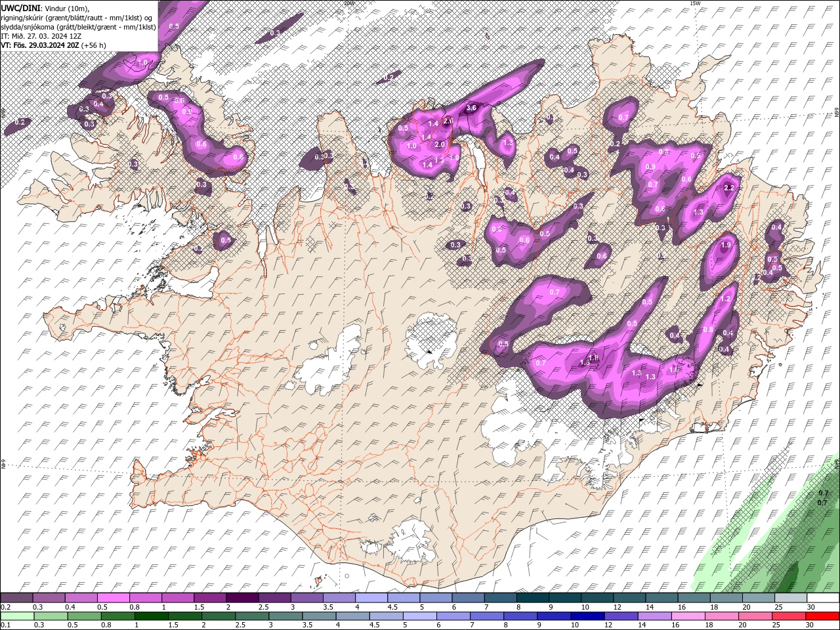Click the '(+56 h)' forecast offset text
This screenshot has width=840, height=630.
pos(94,45)
